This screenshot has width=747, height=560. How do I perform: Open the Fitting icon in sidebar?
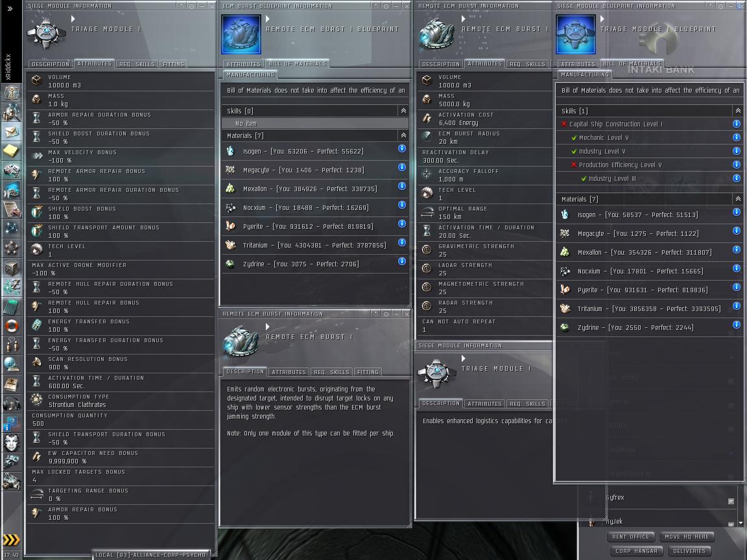12,171
